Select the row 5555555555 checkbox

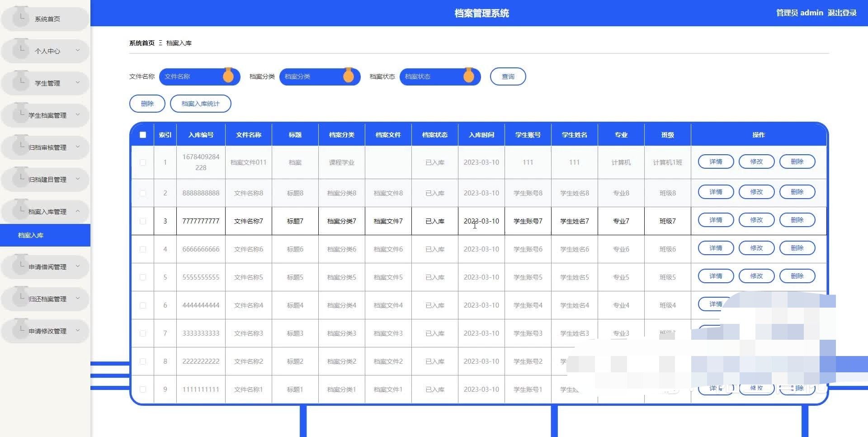pyautogui.click(x=143, y=277)
